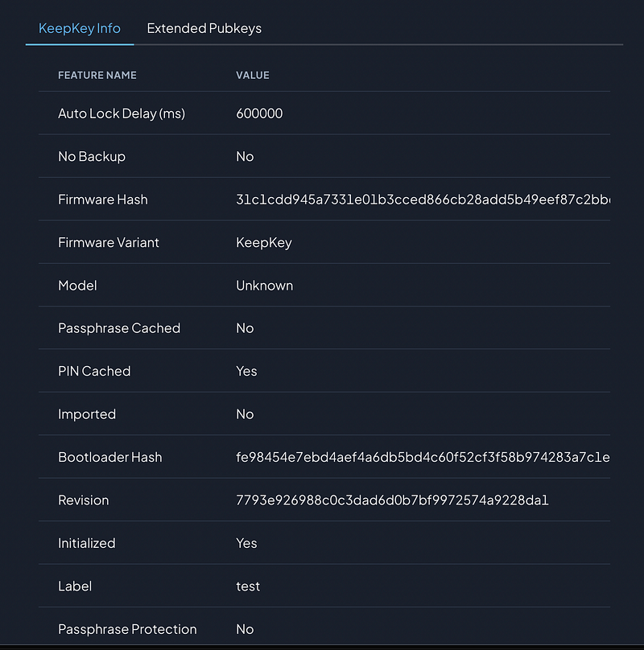Select the Label value showing test
This screenshot has height=650, width=644.
[247, 586]
